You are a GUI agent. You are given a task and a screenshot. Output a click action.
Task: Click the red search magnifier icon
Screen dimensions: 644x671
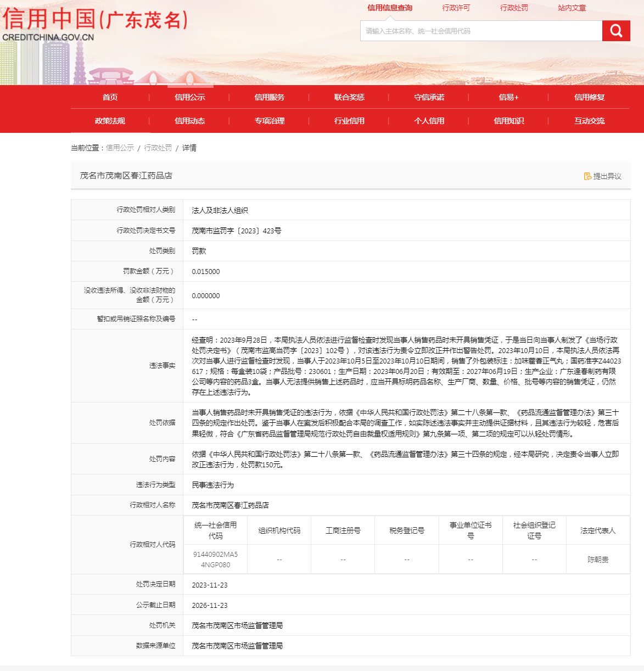click(x=615, y=31)
